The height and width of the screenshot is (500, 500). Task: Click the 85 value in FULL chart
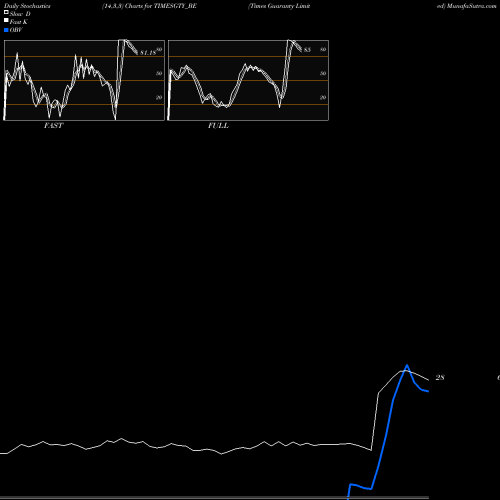tap(307, 50)
